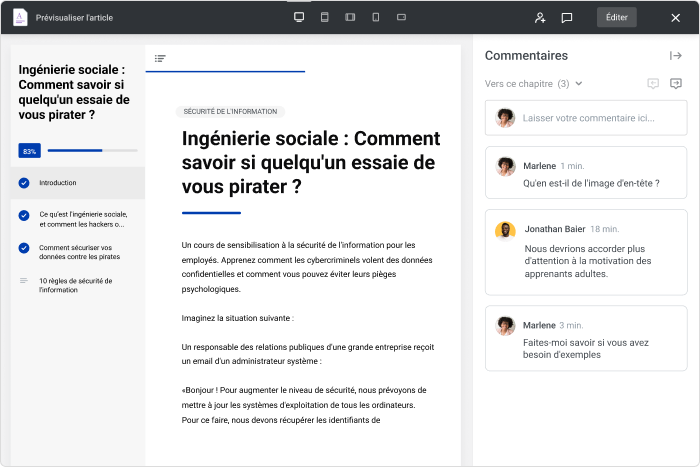The width and height of the screenshot is (700, 467).
Task: Click checkmark beside Comment sécuriser vos données
Action: [x=24, y=248]
